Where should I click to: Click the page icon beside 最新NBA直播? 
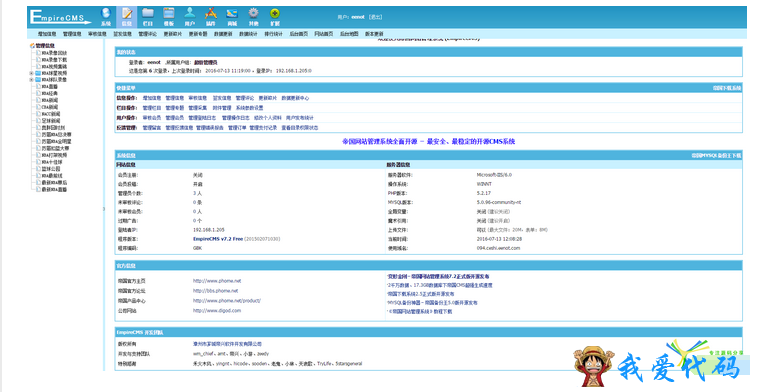point(39,190)
